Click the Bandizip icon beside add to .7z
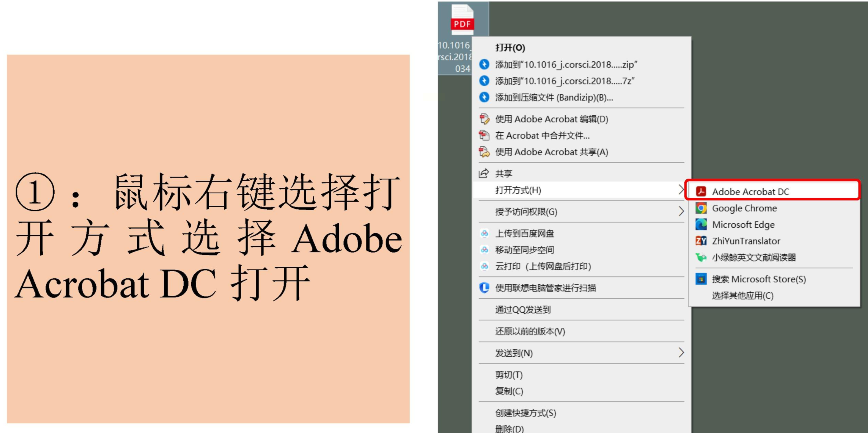This screenshot has width=868, height=433. (484, 81)
